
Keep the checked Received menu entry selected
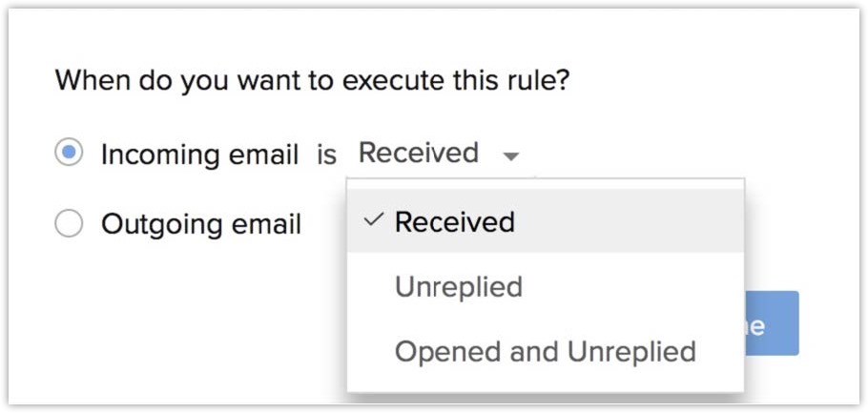click(454, 222)
